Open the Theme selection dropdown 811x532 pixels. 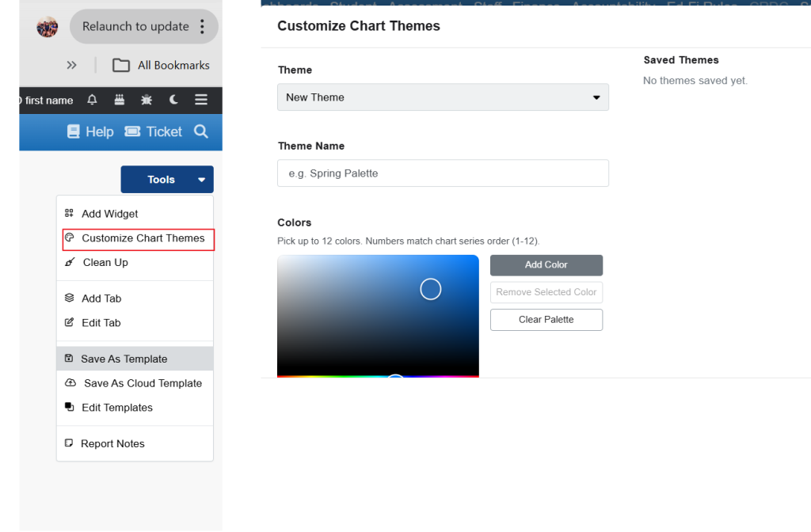[x=443, y=97]
